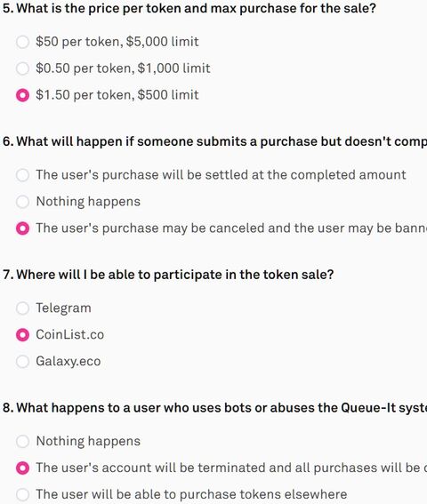Image resolution: width=427 pixels, height=504 pixels.
Task: Click the CoinList.co answer label
Action: click(69, 334)
